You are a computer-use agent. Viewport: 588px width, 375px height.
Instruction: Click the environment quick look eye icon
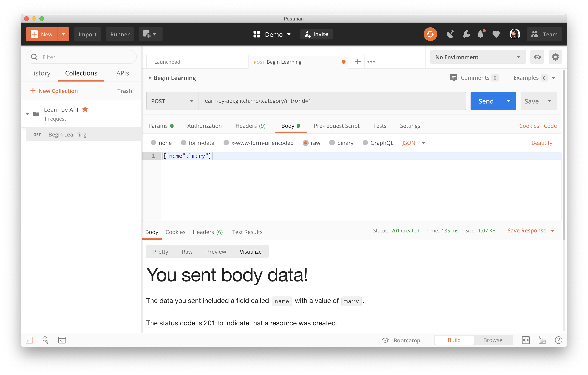click(x=537, y=57)
